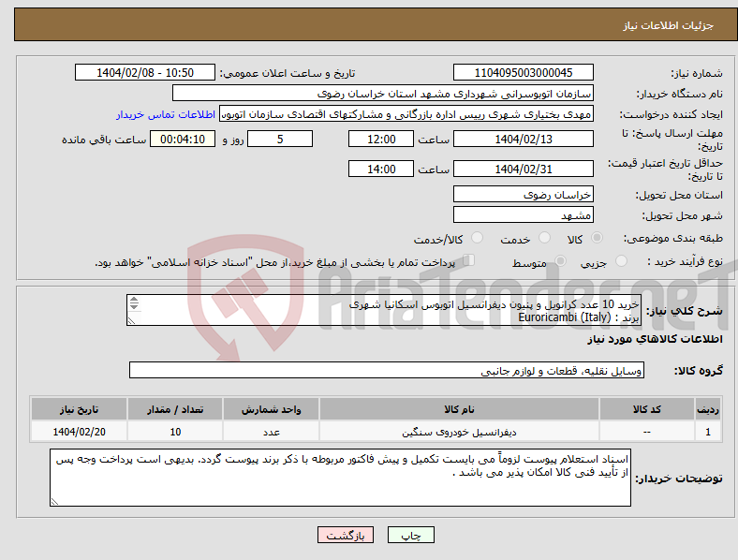Click the unit cell عدد
The width and height of the screenshot is (738, 560).
click(271, 432)
